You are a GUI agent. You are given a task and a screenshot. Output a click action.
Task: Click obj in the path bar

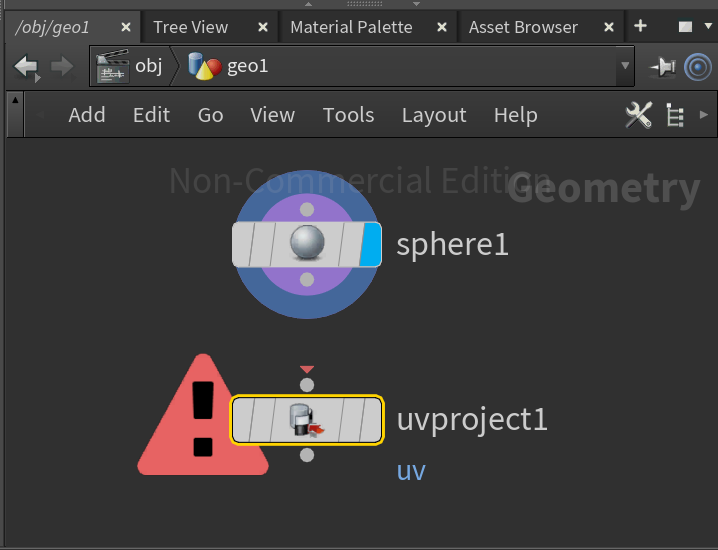149,66
